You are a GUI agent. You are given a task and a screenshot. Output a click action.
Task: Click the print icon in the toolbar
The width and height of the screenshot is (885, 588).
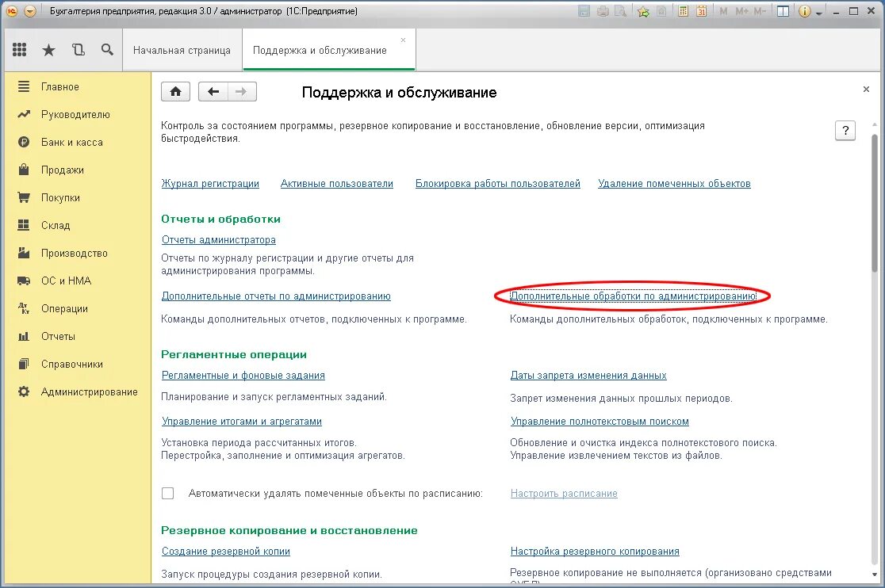click(602, 10)
